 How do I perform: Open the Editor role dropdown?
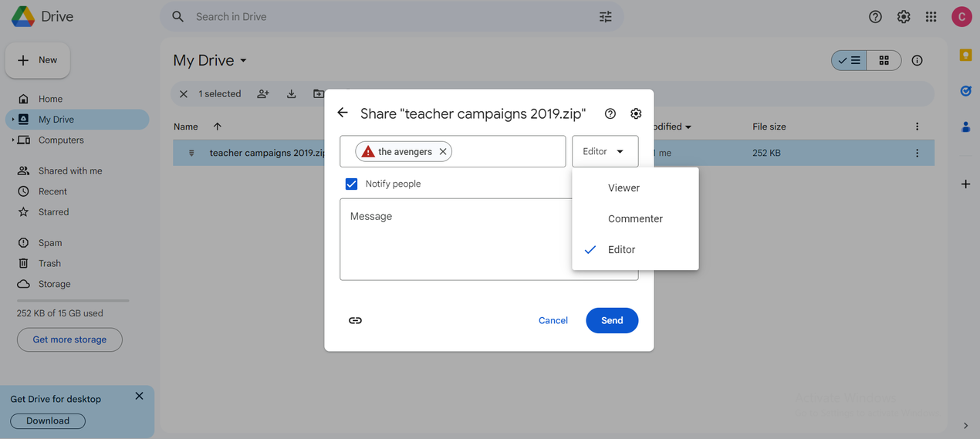605,151
